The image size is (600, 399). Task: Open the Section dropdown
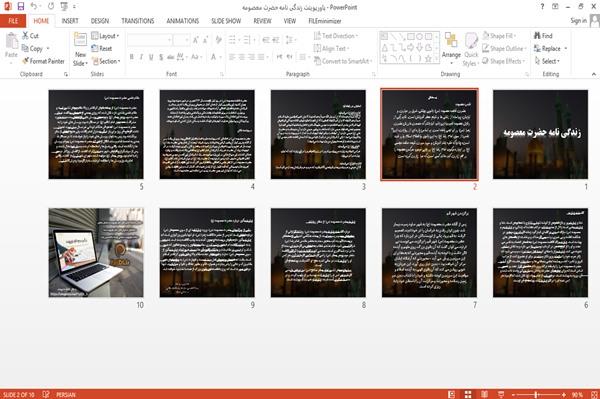tap(106, 61)
